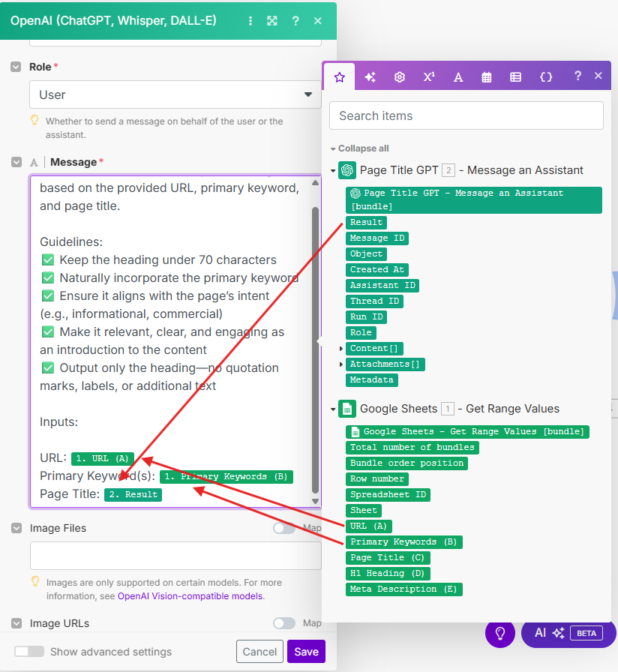Collapse the Google Sheets module section
The height and width of the screenshot is (672, 618).
click(x=333, y=409)
